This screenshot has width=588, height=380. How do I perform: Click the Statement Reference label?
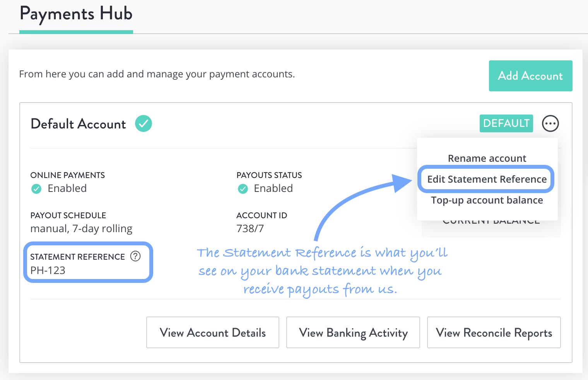click(x=77, y=257)
